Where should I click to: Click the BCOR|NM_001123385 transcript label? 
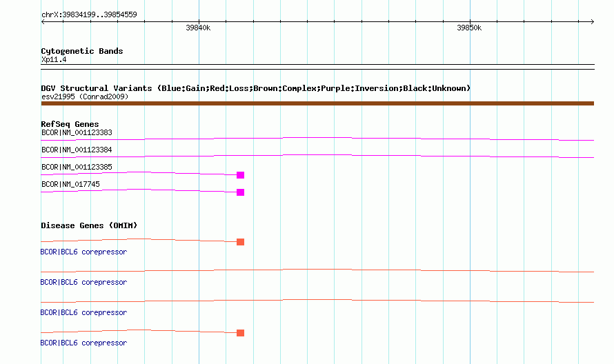click(77, 167)
